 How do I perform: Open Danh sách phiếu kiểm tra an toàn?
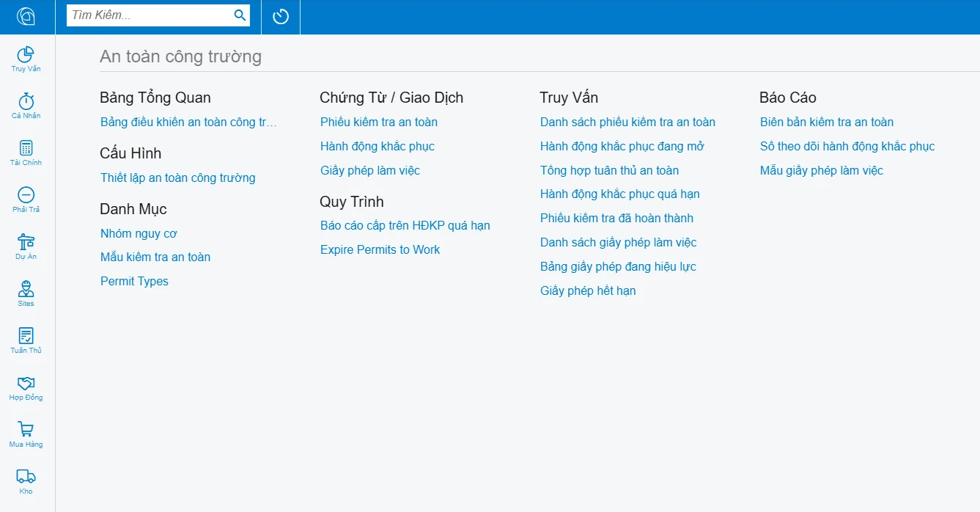pyautogui.click(x=627, y=122)
